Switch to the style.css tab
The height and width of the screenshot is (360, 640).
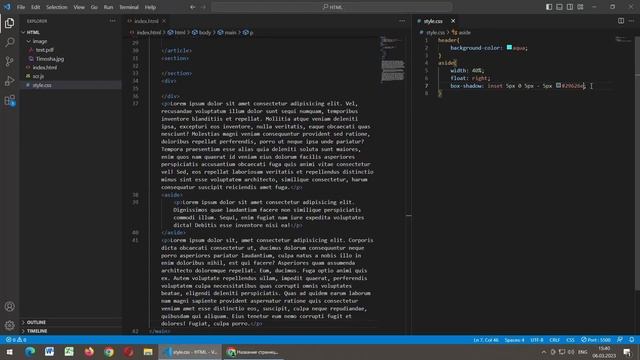click(433, 21)
